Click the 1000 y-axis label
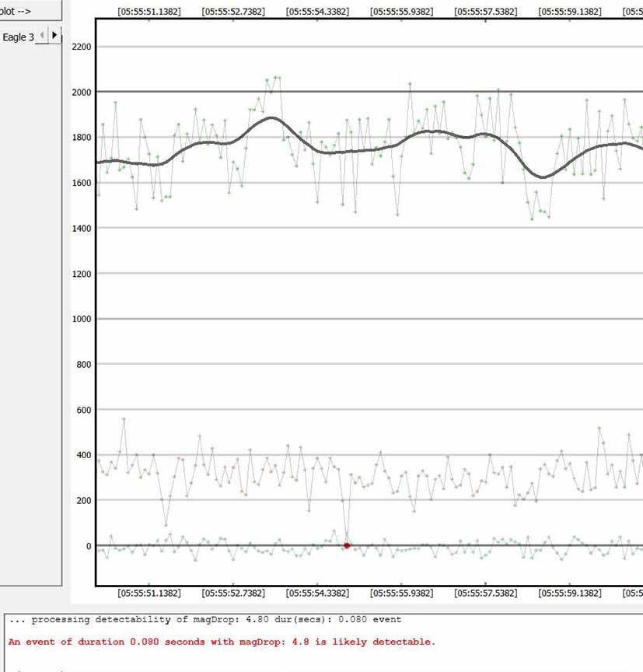The width and height of the screenshot is (643, 672). point(81,319)
